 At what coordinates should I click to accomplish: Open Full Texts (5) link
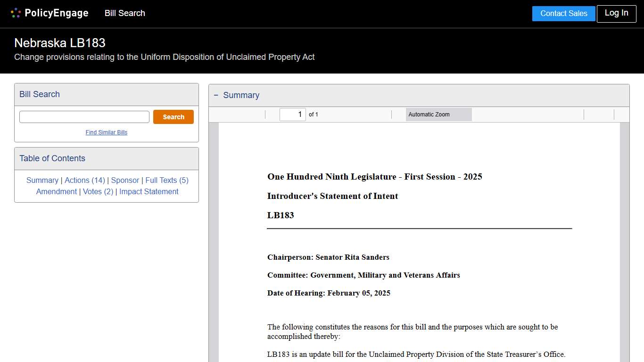tap(166, 180)
